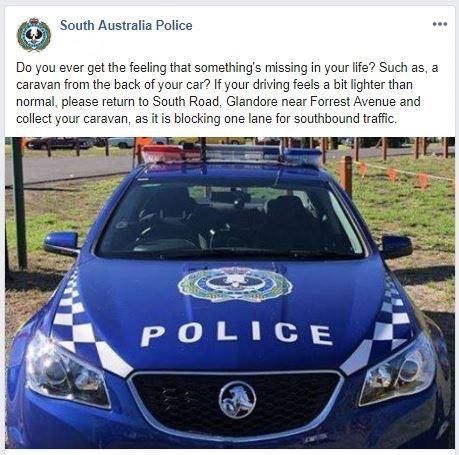Click the right side mirror of car
Screen dimensions: 459x455
pyautogui.click(x=397, y=246)
